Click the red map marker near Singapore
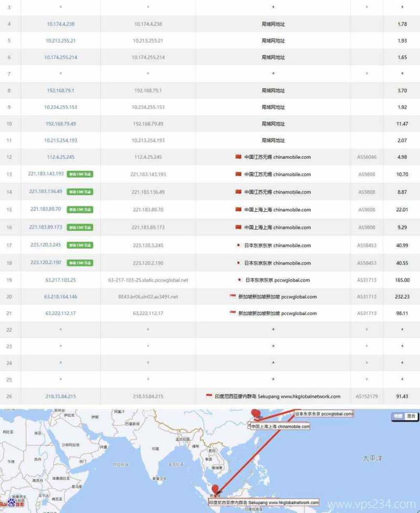The image size is (420, 513). 215,490
